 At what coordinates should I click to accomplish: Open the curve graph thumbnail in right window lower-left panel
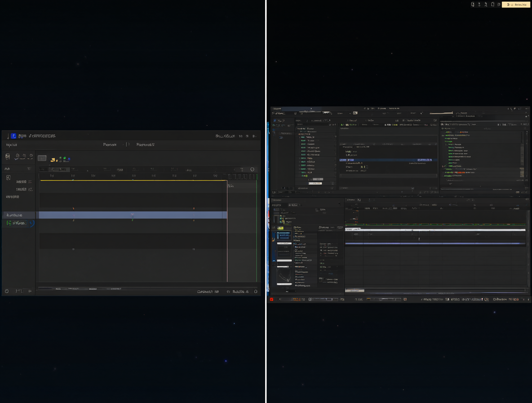click(284, 276)
